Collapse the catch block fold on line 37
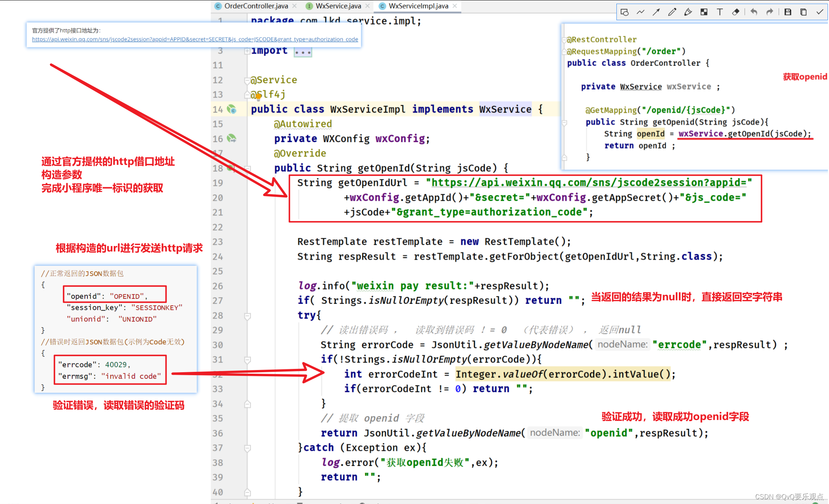Screen dimensions: 829x504 [x=247, y=448]
